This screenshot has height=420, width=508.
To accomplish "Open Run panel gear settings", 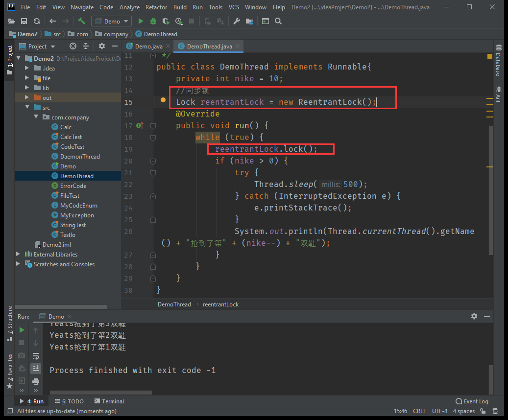I will point(474,316).
